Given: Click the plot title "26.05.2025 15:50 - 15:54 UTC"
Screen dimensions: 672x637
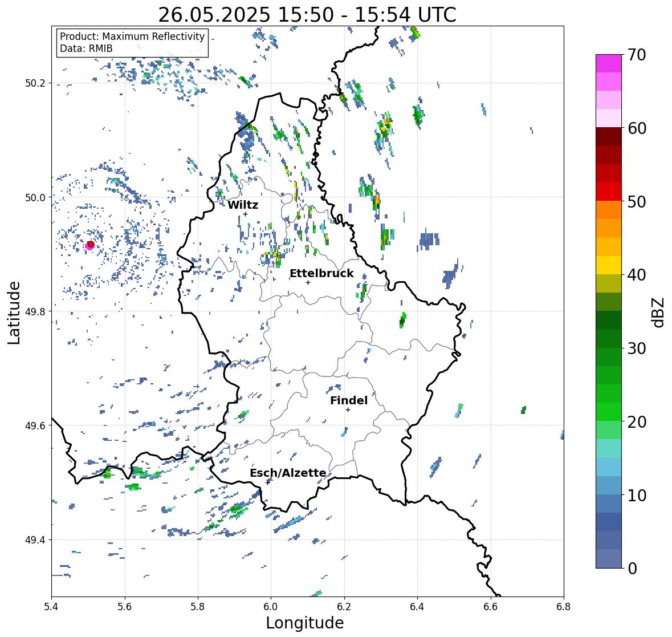Looking at the screenshot, I should click(x=307, y=15).
